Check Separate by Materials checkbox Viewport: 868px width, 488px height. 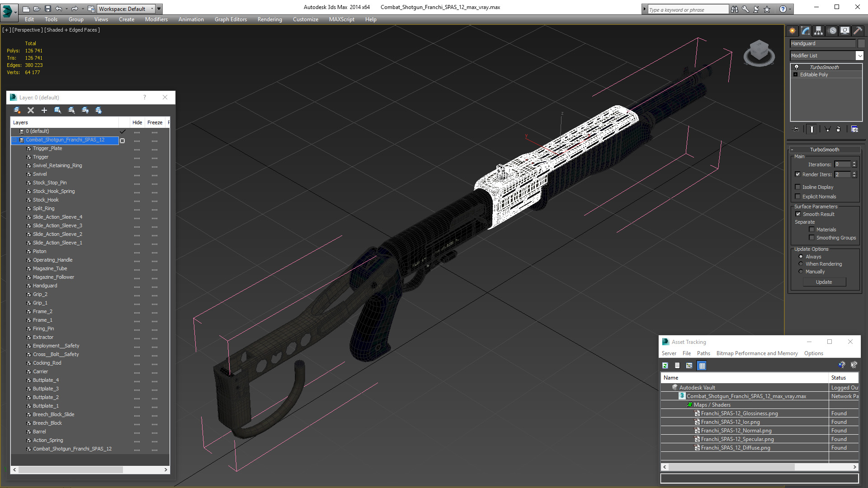[x=811, y=230]
